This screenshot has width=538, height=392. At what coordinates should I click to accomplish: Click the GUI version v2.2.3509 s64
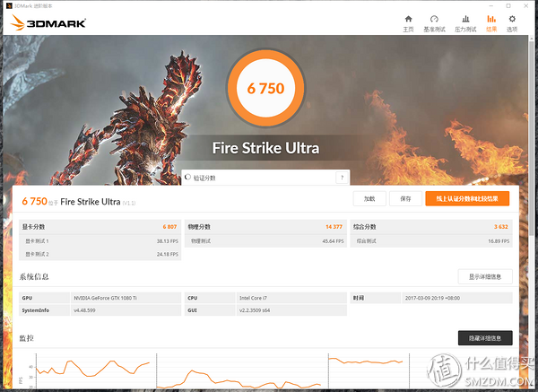(255, 310)
